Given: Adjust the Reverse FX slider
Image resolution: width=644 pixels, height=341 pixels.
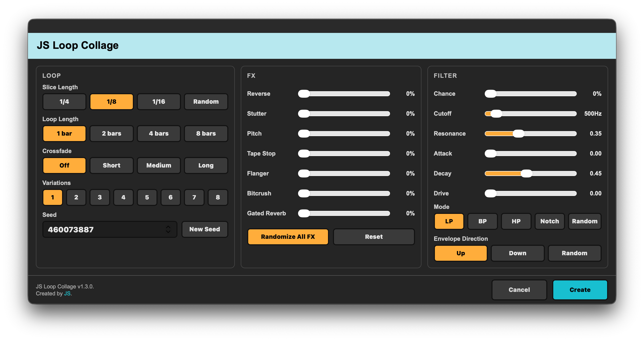Looking at the screenshot, I should 344,94.
